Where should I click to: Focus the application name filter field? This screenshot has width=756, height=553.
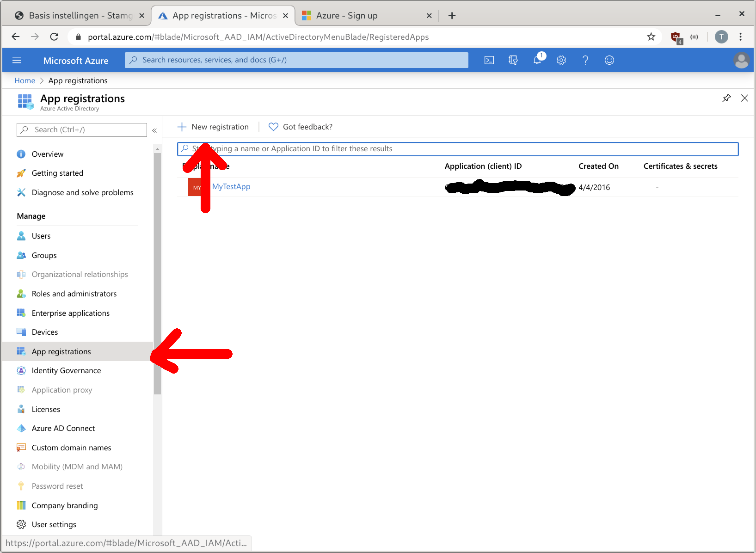(458, 149)
